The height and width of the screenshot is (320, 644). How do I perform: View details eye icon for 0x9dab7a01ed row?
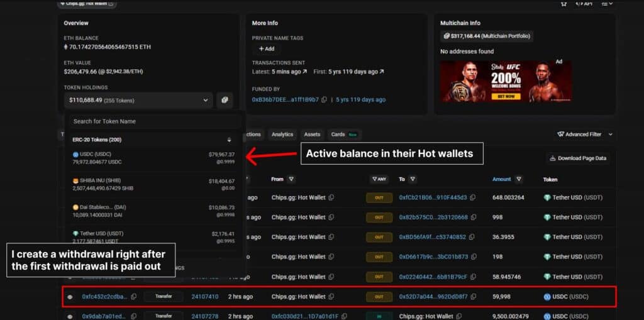[69, 316]
